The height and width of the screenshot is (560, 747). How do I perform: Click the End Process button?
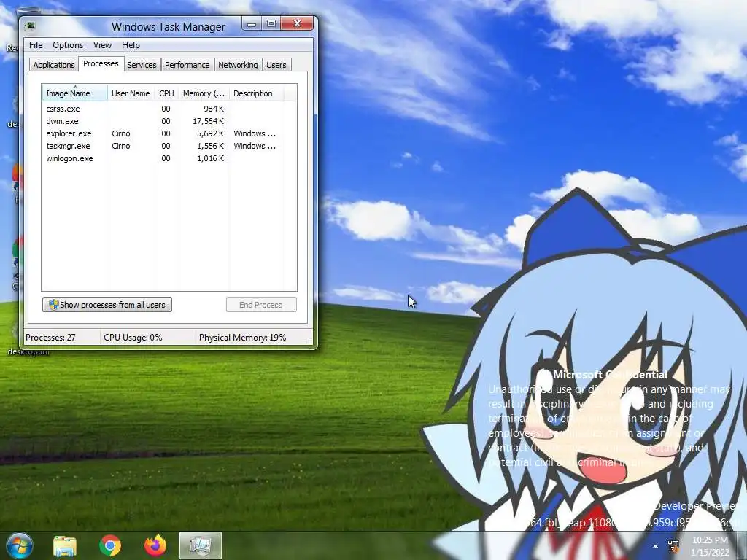pos(261,305)
